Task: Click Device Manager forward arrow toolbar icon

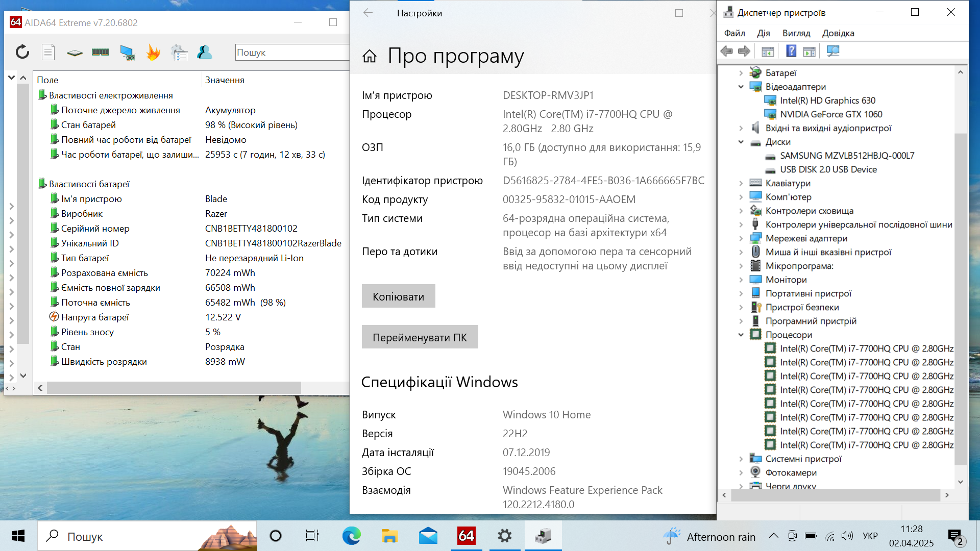Action: (x=744, y=51)
